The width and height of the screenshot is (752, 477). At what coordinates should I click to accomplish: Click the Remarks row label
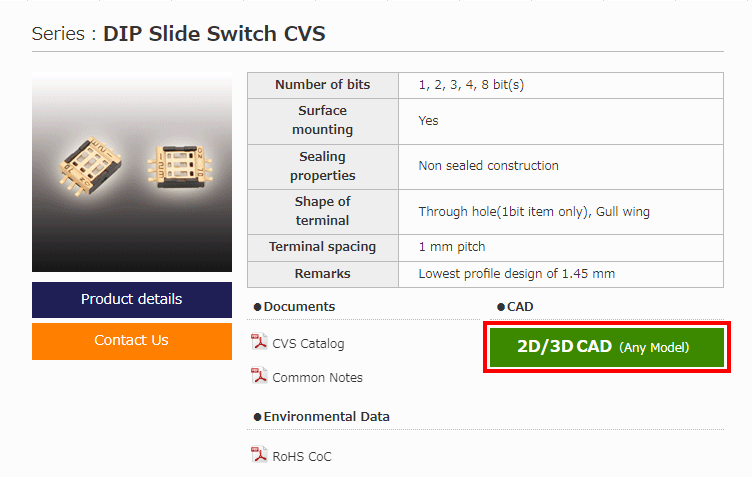tap(323, 274)
